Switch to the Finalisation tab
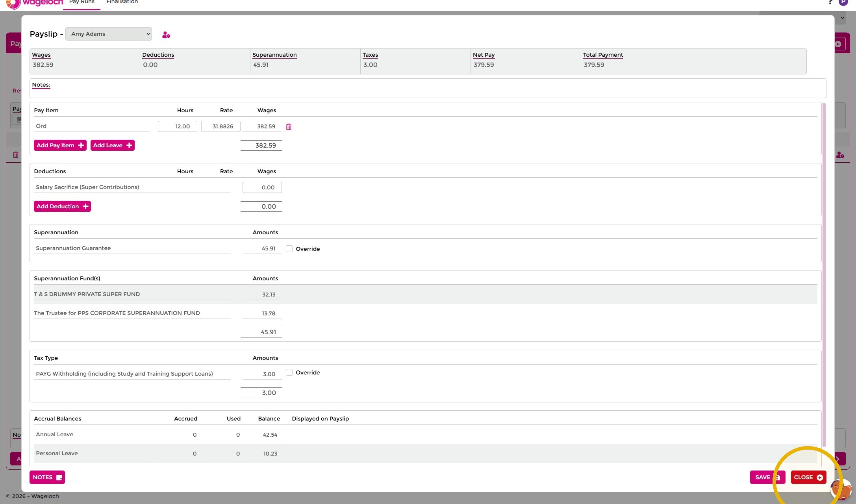Viewport: 856px width, 504px height. (122, 2)
